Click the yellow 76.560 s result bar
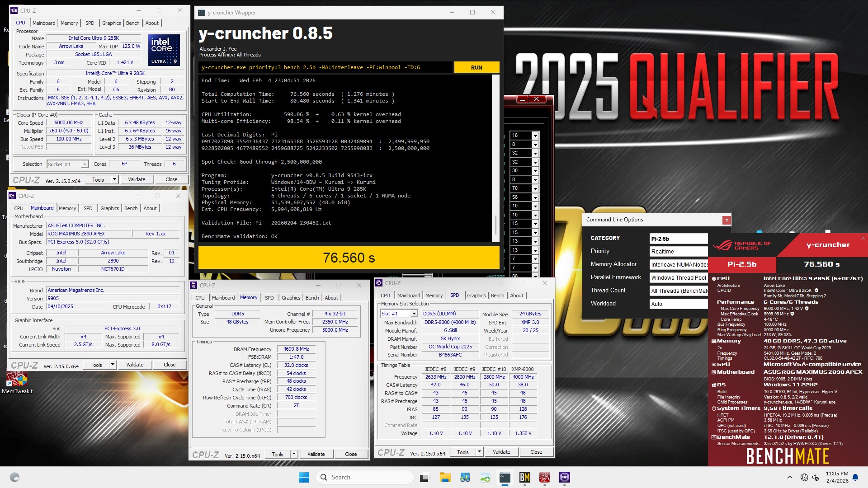This screenshot has width=868, height=488. [349, 258]
